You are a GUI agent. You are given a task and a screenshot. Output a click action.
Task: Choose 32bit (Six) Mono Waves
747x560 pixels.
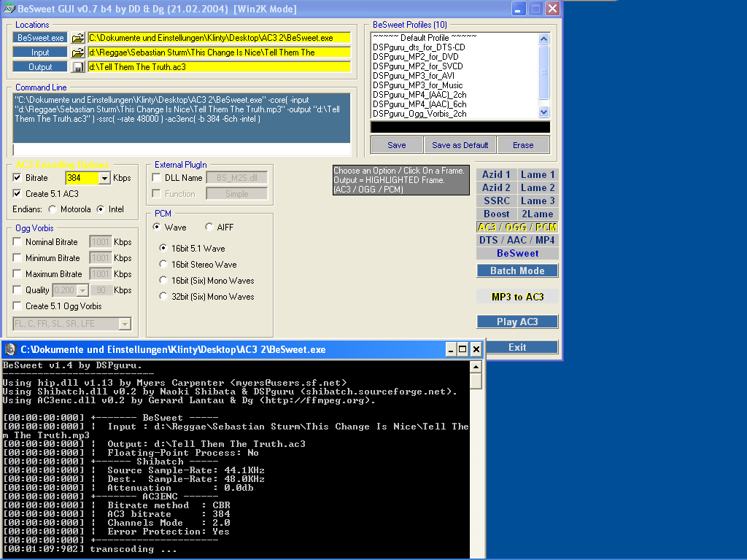[163, 296]
